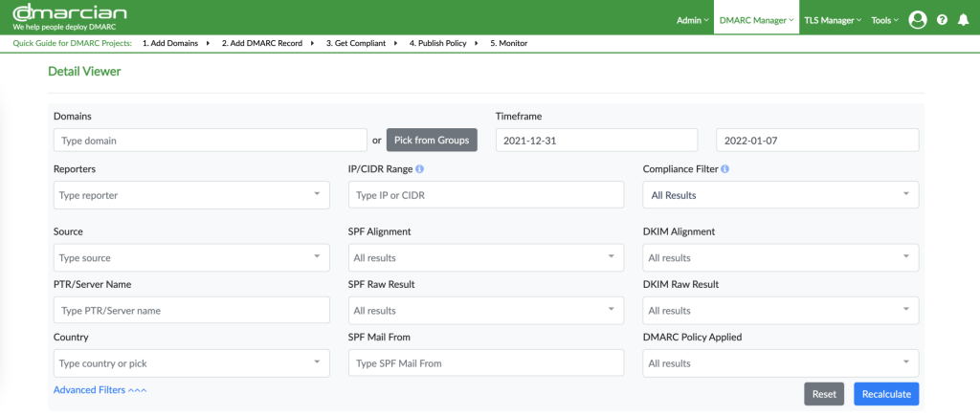Focus the Type IP or CIDR field
This screenshot has width=980, height=416.
click(486, 195)
